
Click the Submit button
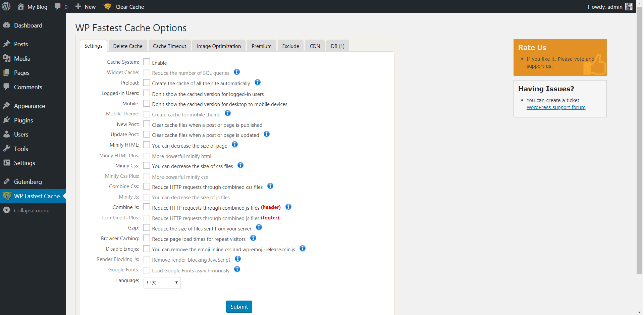239,307
